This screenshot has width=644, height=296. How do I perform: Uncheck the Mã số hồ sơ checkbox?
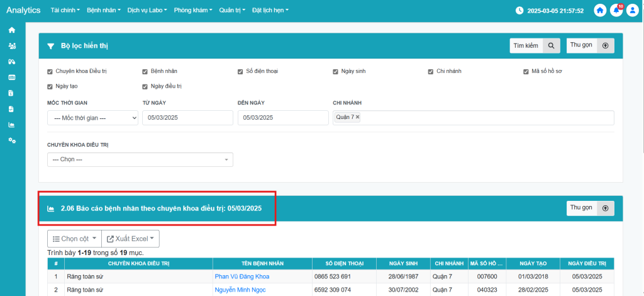[x=526, y=71]
